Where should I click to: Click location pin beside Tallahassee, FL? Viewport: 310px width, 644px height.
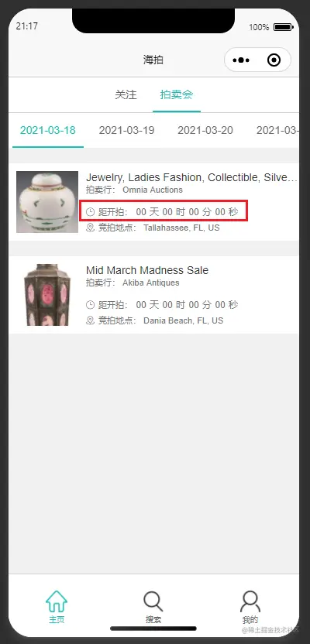(91, 228)
